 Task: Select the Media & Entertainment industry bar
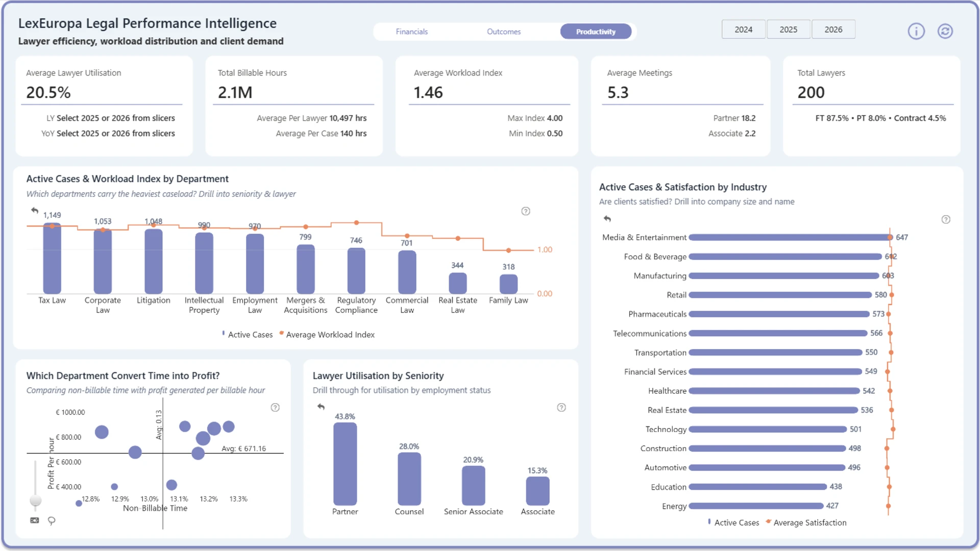[790, 237]
